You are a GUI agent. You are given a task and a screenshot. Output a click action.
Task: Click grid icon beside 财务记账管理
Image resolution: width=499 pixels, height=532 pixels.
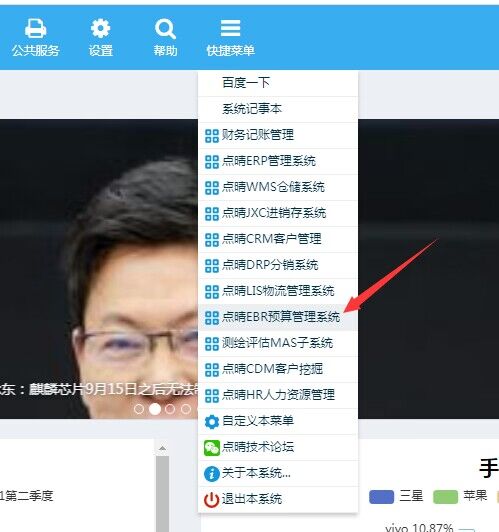click(x=212, y=136)
